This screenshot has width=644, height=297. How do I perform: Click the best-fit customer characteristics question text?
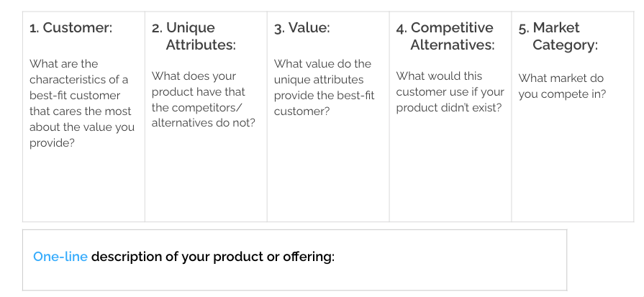click(81, 104)
